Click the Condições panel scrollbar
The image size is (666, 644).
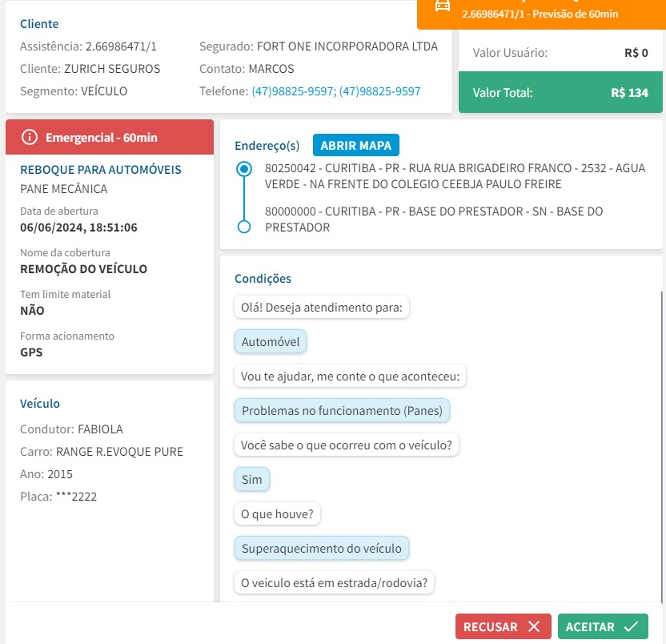click(x=662, y=441)
